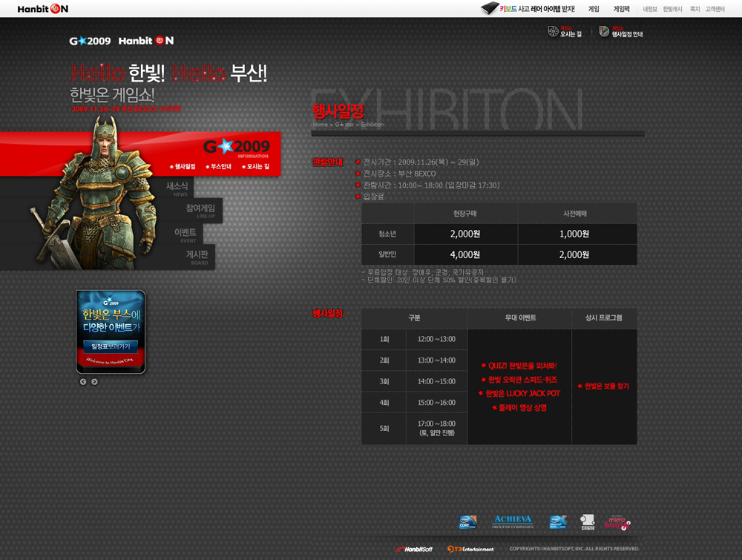The height and width of the screenshot is (560, 742).
Task: Click the G★2009 logo above the headline
Action: [90, 41]
